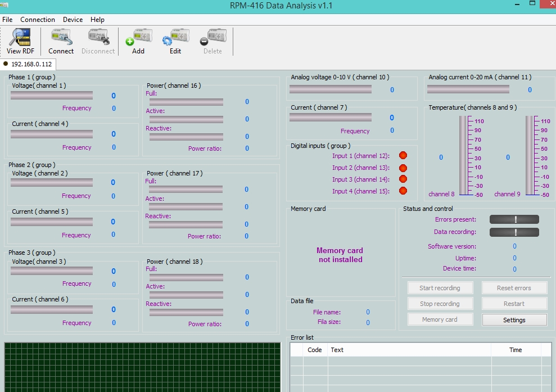Open the File menu
556x392 pixels.
(x=7, y=20)
